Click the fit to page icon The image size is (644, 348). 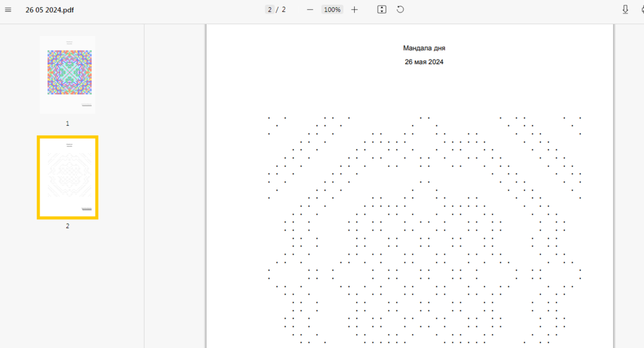click(382, 10)
